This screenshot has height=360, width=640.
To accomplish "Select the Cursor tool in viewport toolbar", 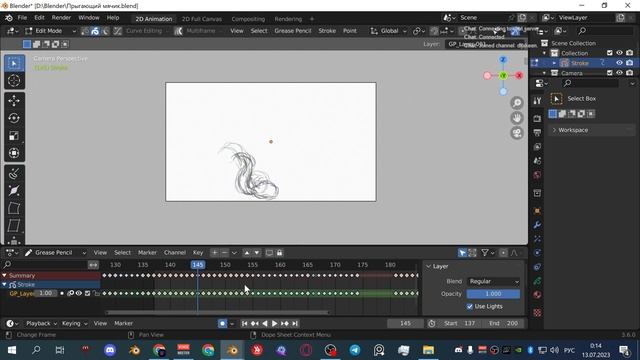I will [14, 81].
